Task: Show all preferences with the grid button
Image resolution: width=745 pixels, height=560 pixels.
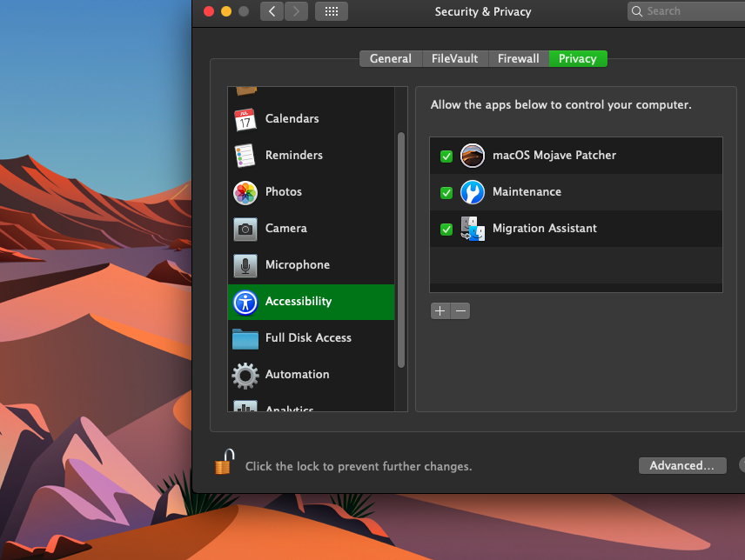Action: tap(332, 11)
